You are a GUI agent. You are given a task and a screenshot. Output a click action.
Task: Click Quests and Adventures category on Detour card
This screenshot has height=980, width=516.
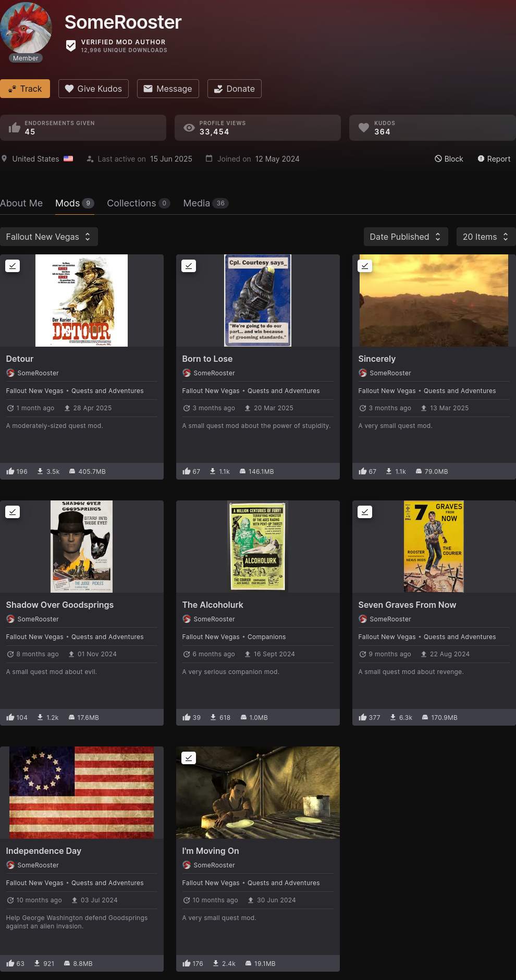coord(107,391)
